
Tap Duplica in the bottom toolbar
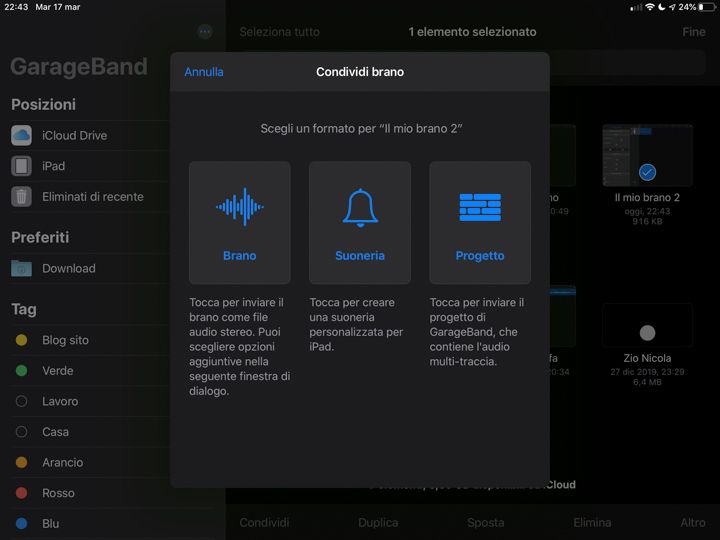click(x=378, y=523)
